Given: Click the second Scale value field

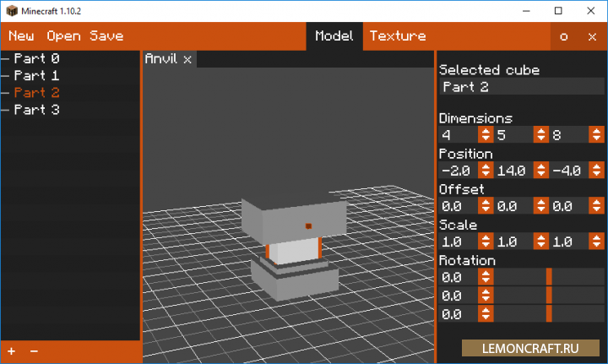Looking at the screenshot, I should click(x=513, y=242).
